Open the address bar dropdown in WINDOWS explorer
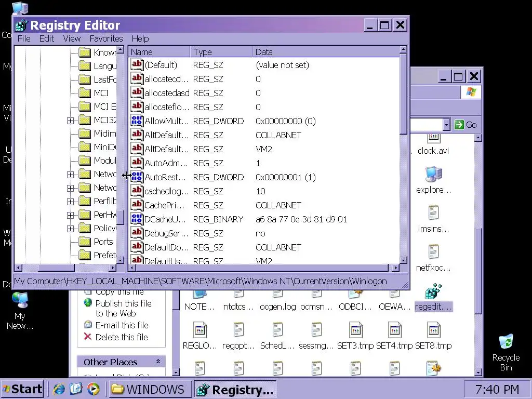The height and width of the screenshot is (399, 532). 446,125
